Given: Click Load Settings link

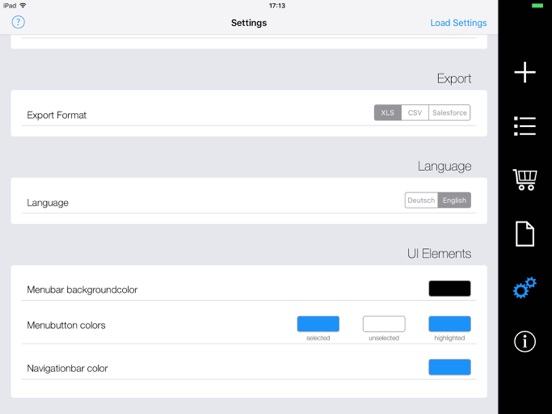Looking at the screenshot, I should pos(458,23).
